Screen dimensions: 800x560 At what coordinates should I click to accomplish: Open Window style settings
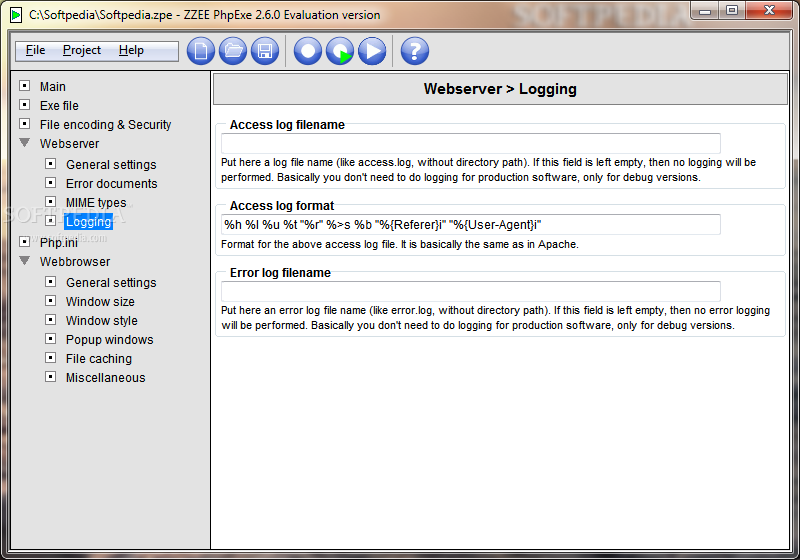[102, 321]
